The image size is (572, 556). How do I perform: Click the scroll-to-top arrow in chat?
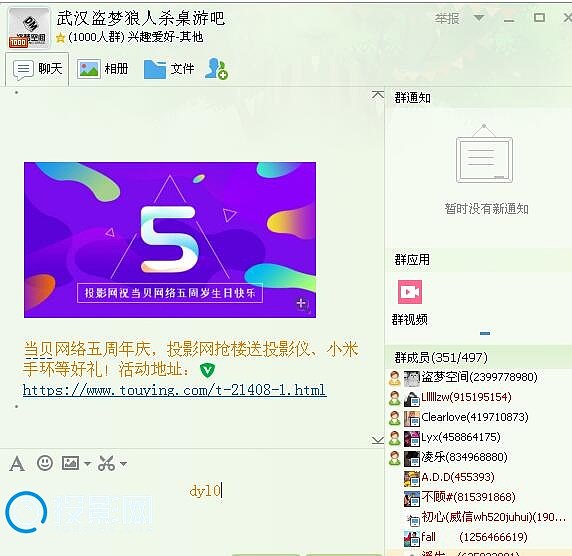pyautogui.click(x=378, y=95)
